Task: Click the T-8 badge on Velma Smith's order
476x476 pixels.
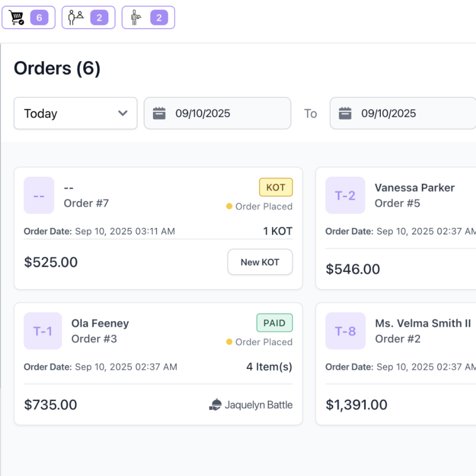Action: point(345,331)
